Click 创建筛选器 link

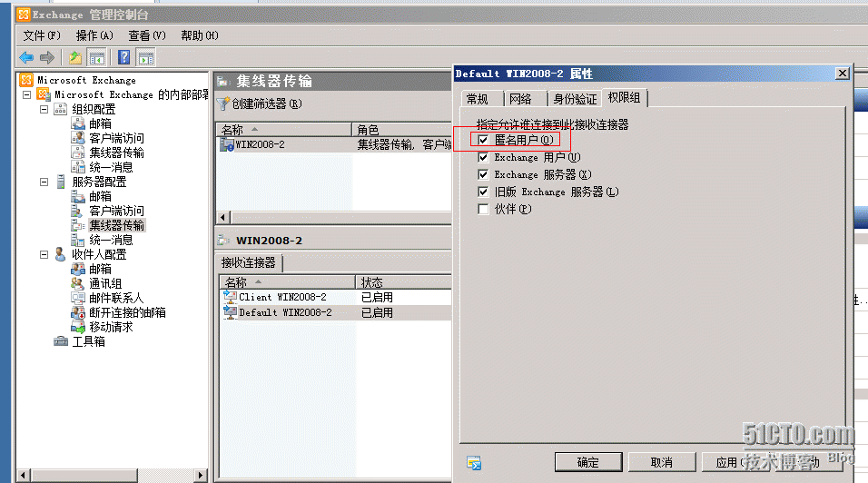pos(266,103)
